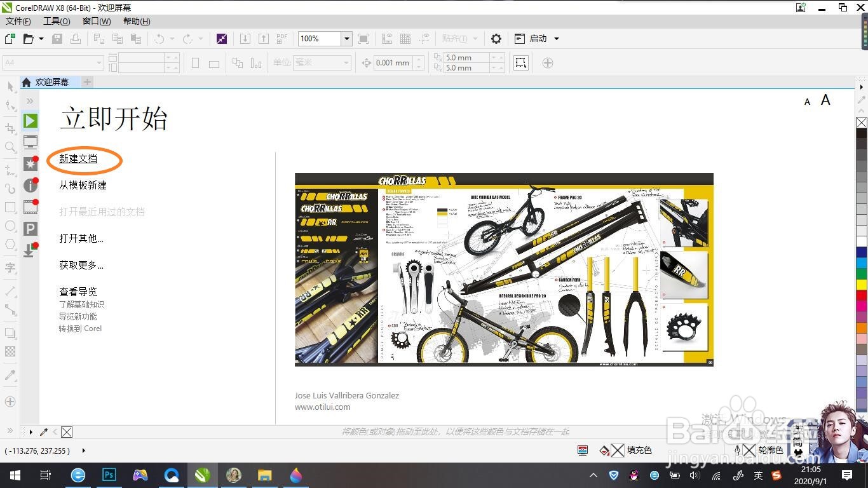This screenshot has height=488, width=868.
Task: Toggle the show guidelines icon
Action: pyautogui.click(x=424, y=39)
